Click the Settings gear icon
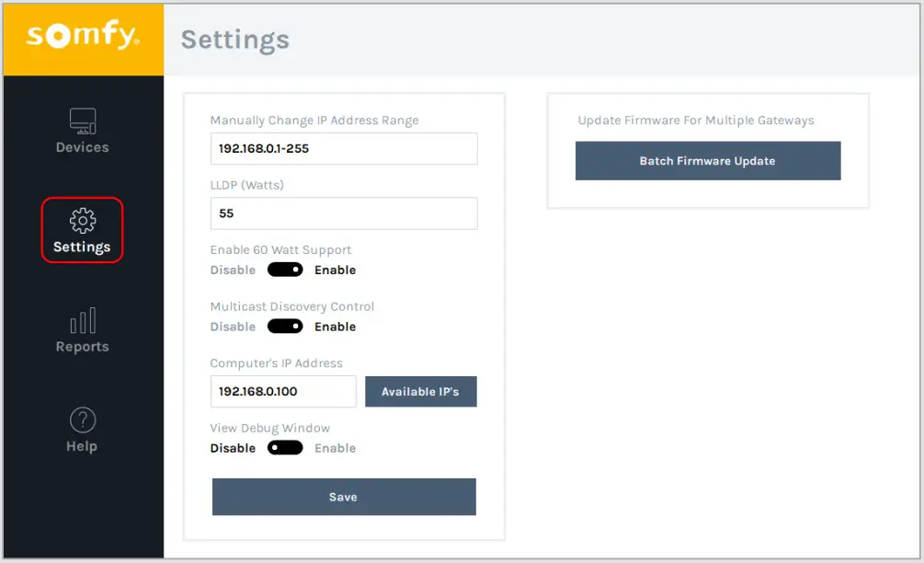924x563 pixels. (83, 221)
